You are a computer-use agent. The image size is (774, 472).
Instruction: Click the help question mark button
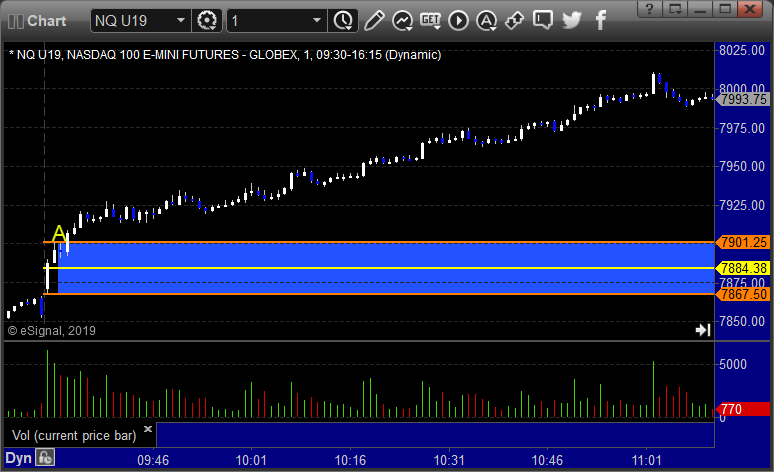[x=650, y=9]
